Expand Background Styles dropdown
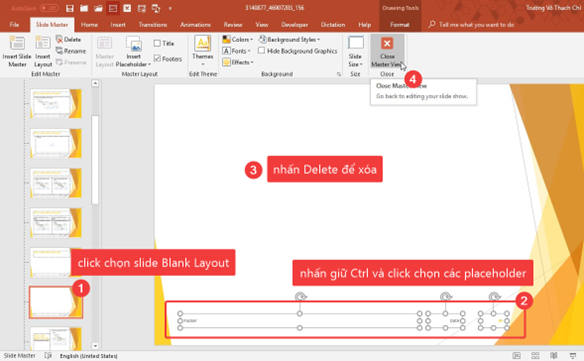The width and height of the screenshot is (584, 361). click(x=289, y=39)
